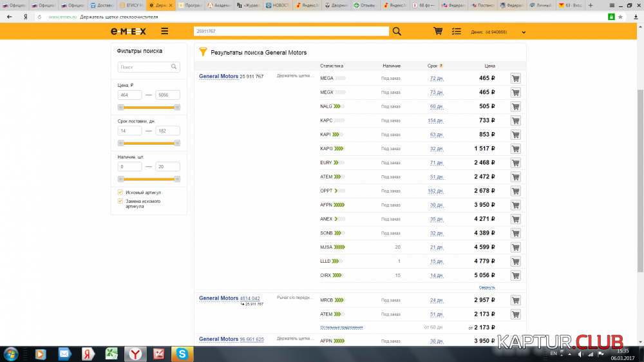Click the 72 дн. delivery term link
This screenshot has width=644, height=362.
pos(436,78)
